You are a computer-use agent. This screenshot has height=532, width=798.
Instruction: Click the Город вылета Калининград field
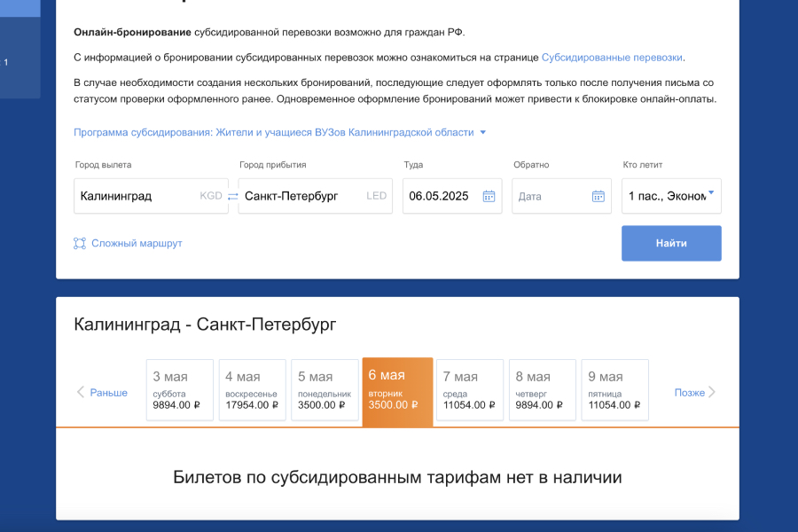coord(137,196)
